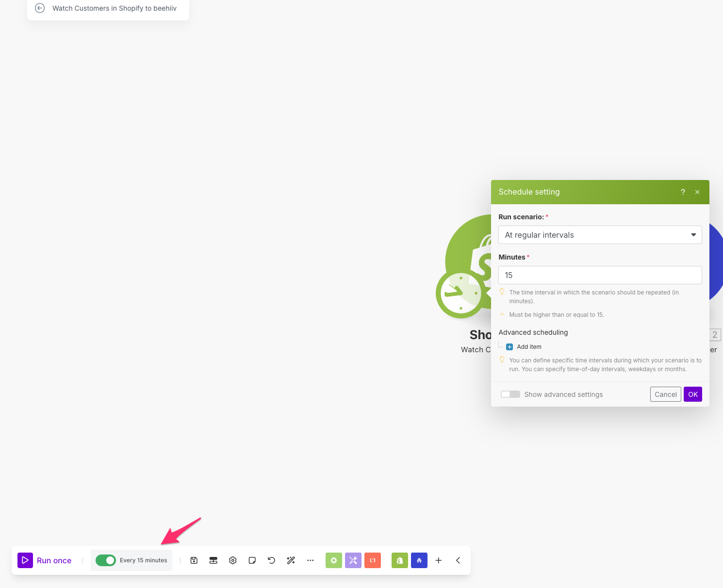
Task: Select the Shopify favorite app icon
Action: click(x=400, y=560)
